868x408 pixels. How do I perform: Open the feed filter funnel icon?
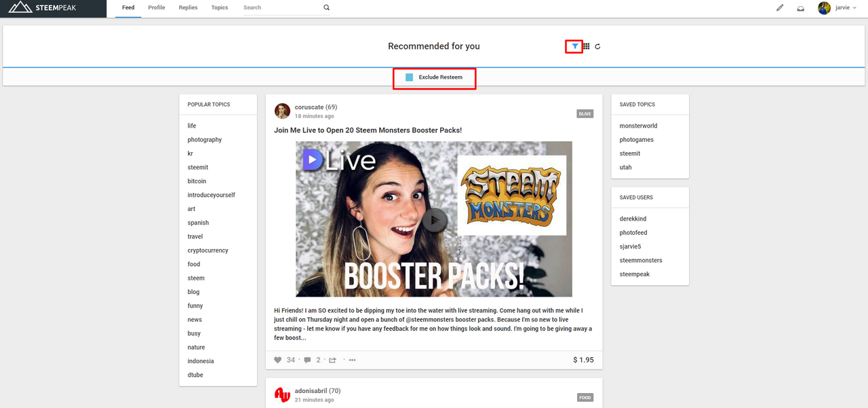click(x=574, y=46)
